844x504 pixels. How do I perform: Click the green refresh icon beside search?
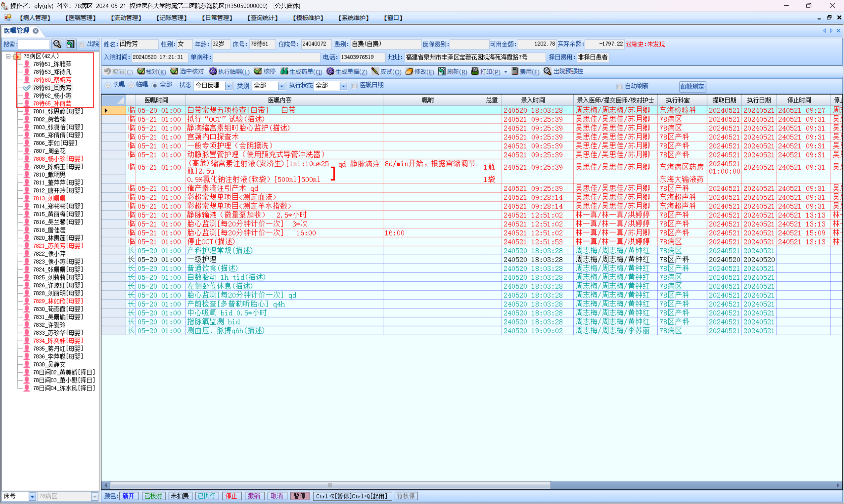click(x=70, y=44)
